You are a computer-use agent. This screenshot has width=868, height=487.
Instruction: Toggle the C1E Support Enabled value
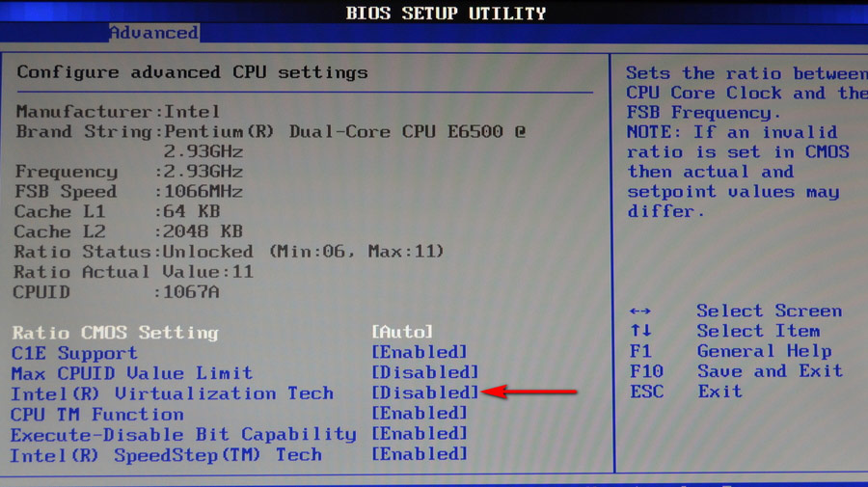[420, 352]
